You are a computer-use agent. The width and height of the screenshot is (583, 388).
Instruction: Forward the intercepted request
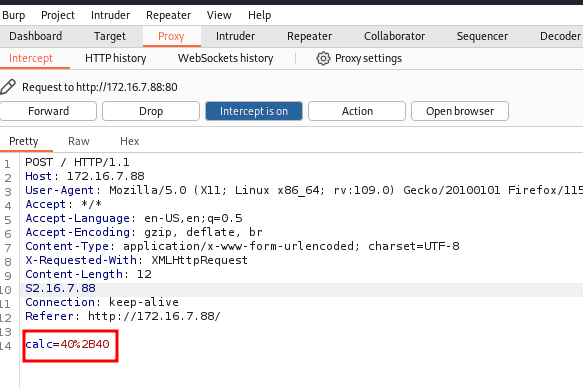pyautogui.click(x=48, y=111)
